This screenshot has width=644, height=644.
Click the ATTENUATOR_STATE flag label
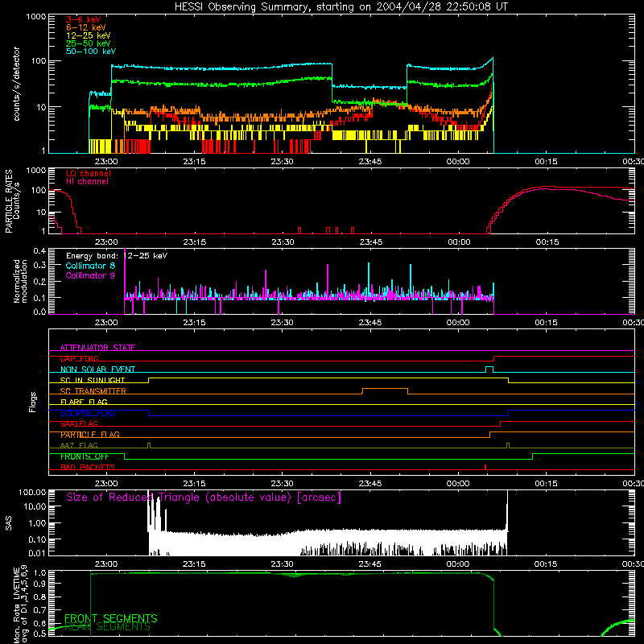(x=97, y=348)
